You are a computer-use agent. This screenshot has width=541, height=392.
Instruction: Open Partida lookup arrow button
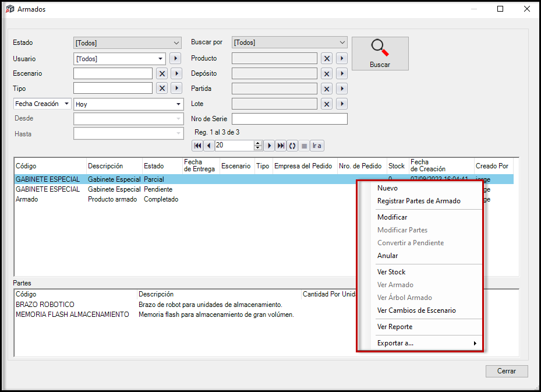coord(342,89)
